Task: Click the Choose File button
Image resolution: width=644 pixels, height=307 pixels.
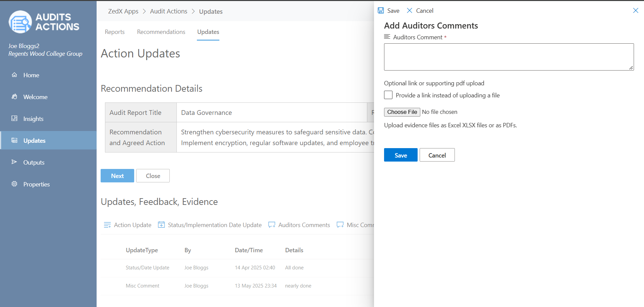Action: coord(402,112)
